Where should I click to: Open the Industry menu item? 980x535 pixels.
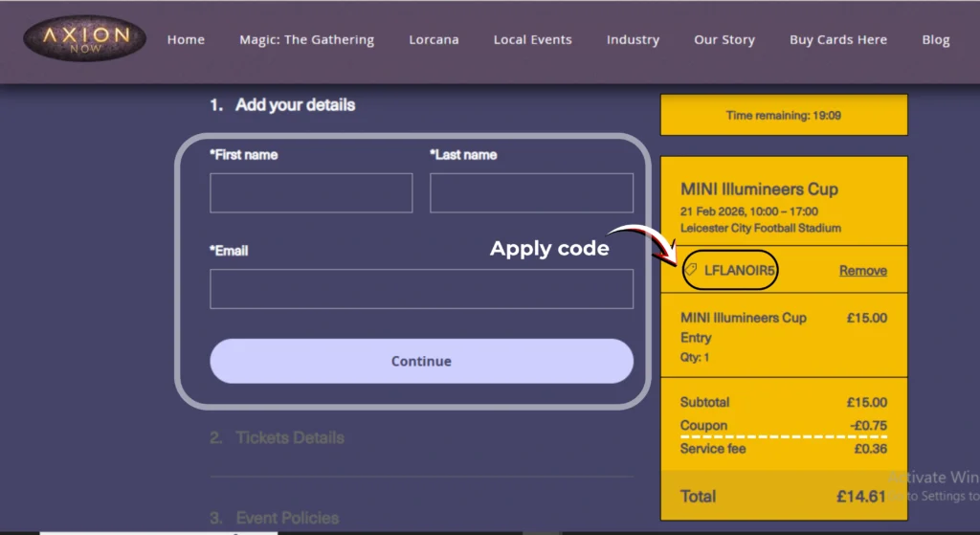pos(633,40)
